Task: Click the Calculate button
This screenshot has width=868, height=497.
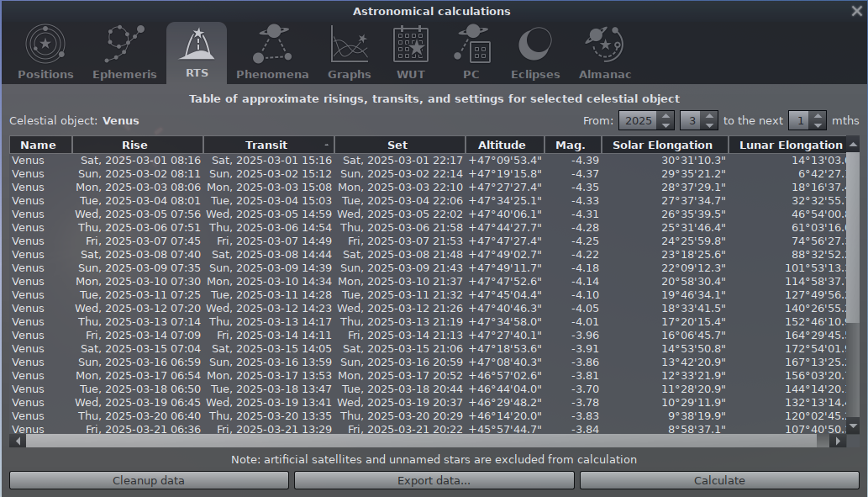Action: click(x=719, y=480)
